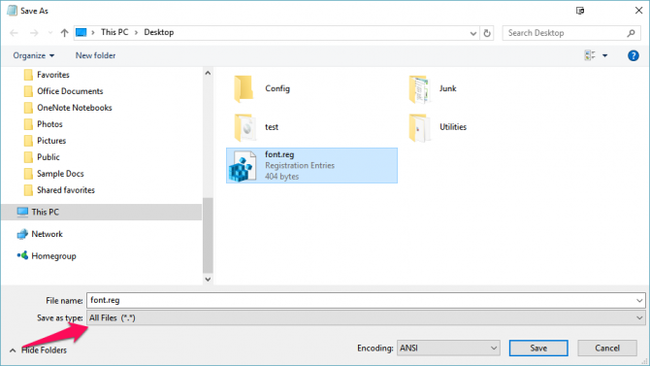Screen dimensions: 650x366
Task: Click the navigation pane scroll down arrow
Action: click(208, 279)
